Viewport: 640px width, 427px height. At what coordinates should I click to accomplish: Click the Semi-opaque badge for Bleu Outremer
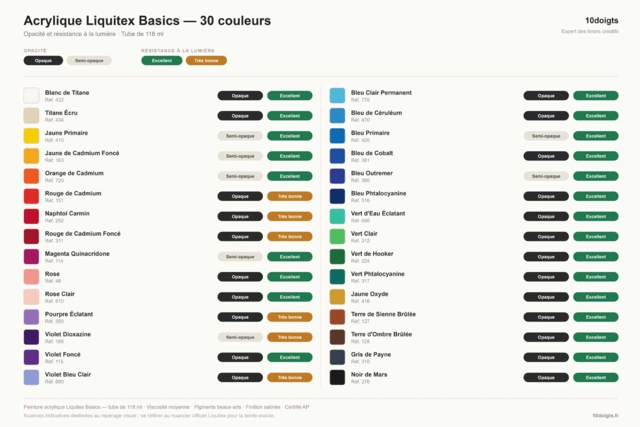point(546,176)
